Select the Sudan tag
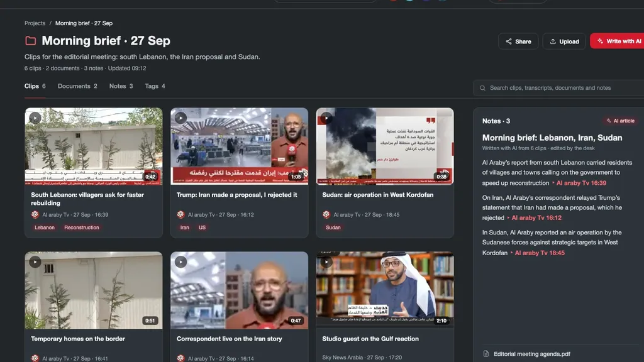Image resolution: width=644 pixels, height=362 pixels. pos(333,228)
